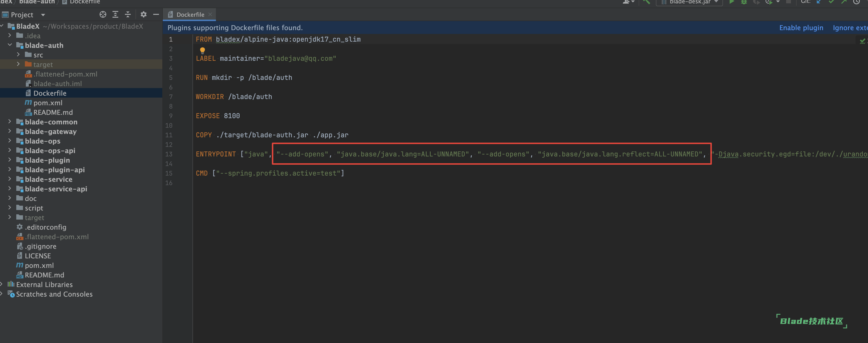Image resolution: width=868 pixels, height=343 pixels.
Task: Open the Project view selector dropdown arrow
Action: coord(43,15)
